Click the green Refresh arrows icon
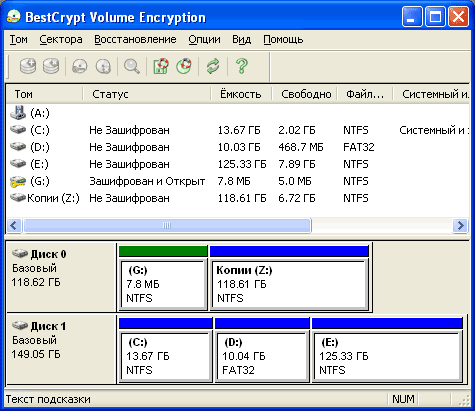Screen dimensions: 475x411 (x=213, y=66)
